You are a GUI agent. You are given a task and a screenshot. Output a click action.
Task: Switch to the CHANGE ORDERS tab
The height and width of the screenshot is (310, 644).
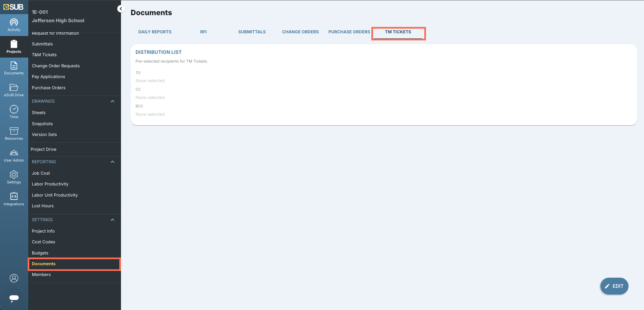click(300, 32)
